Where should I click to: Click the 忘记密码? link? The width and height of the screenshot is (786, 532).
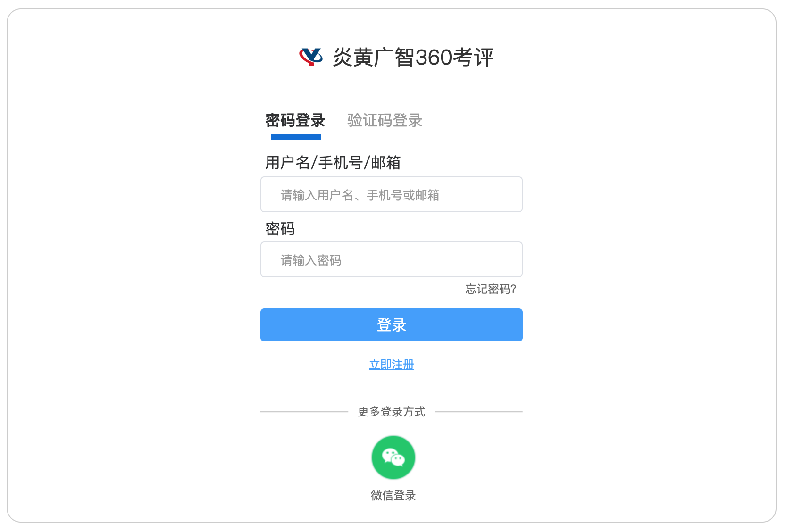coord(491,289)
